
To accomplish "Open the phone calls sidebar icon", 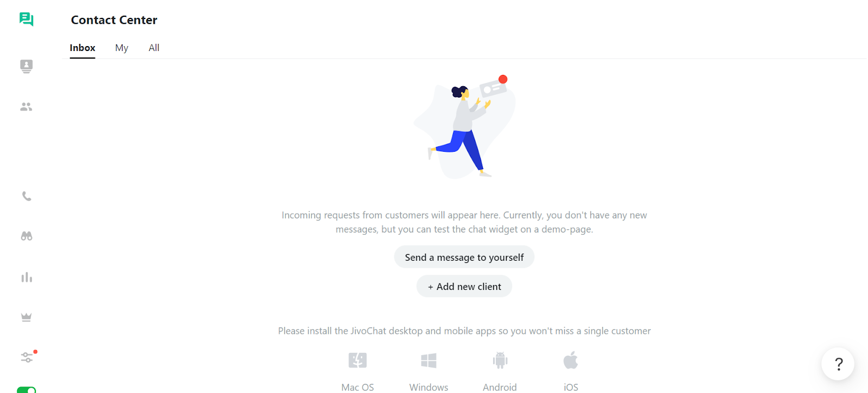I will coord(26,196).
